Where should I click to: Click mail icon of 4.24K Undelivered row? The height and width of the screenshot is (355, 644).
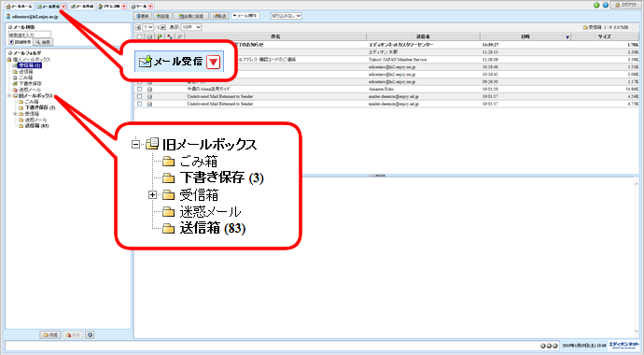(149, 96)
